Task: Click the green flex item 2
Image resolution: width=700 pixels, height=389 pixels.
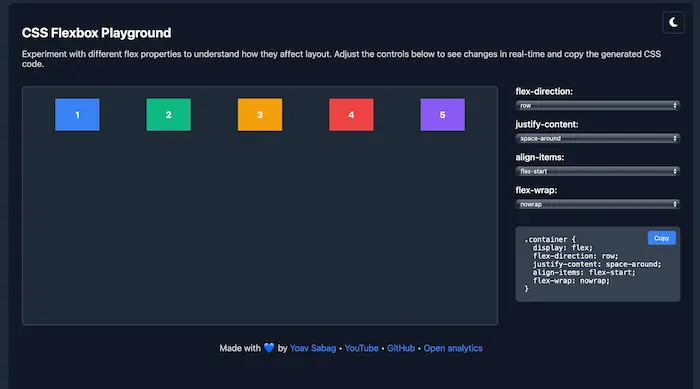Action: pos(168,115)
